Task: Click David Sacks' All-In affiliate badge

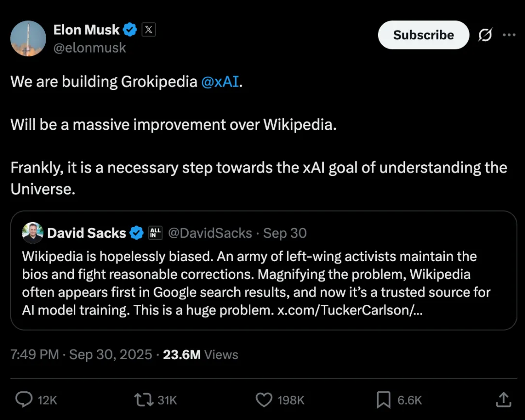Action: (x=155, y=233)
